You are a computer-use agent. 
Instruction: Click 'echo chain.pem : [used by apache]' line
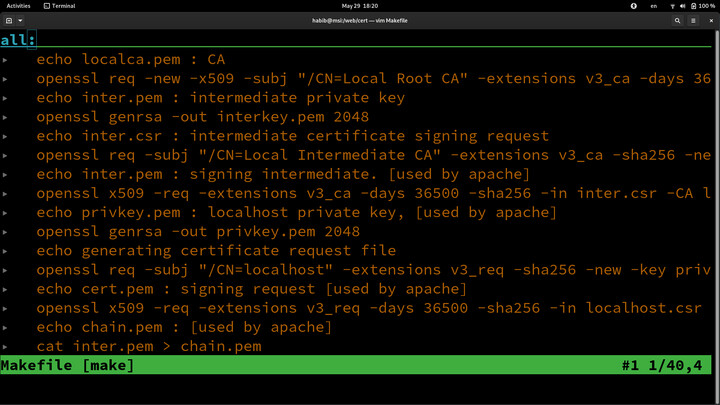tap(184, 327)
